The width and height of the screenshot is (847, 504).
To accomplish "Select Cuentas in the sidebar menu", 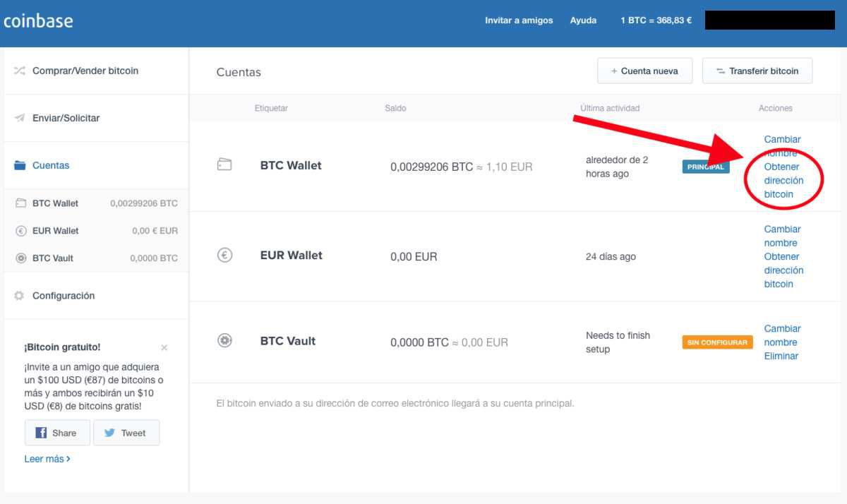I will tap(51, 165).
